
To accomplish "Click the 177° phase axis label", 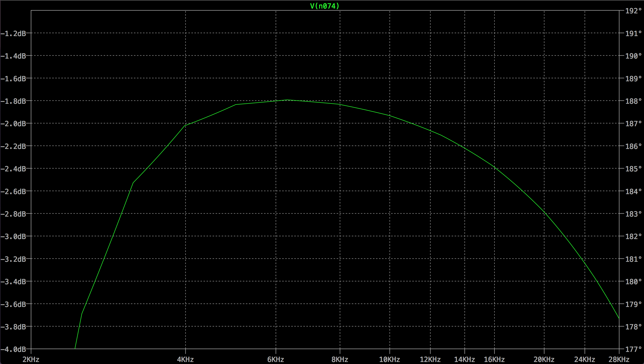I will [x=633, y=349].
